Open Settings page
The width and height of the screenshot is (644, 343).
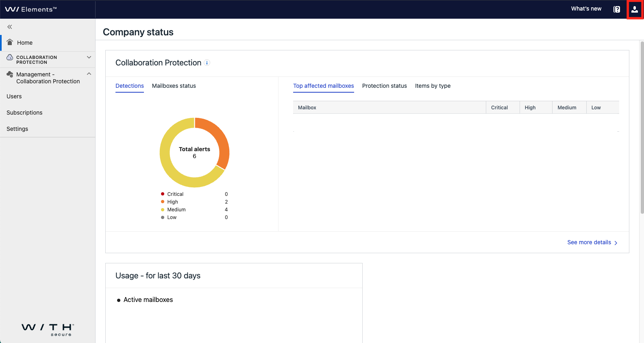pos(17,129)
